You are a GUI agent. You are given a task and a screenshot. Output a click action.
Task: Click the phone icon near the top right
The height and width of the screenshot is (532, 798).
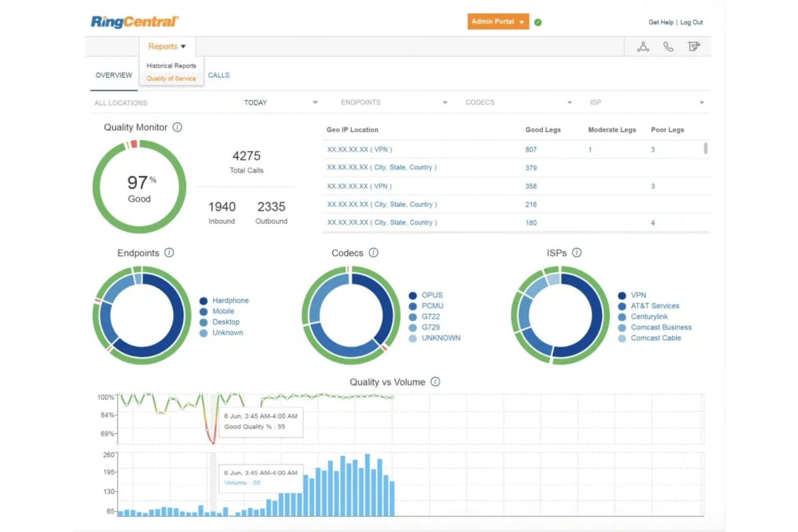[x=669, y=47]
